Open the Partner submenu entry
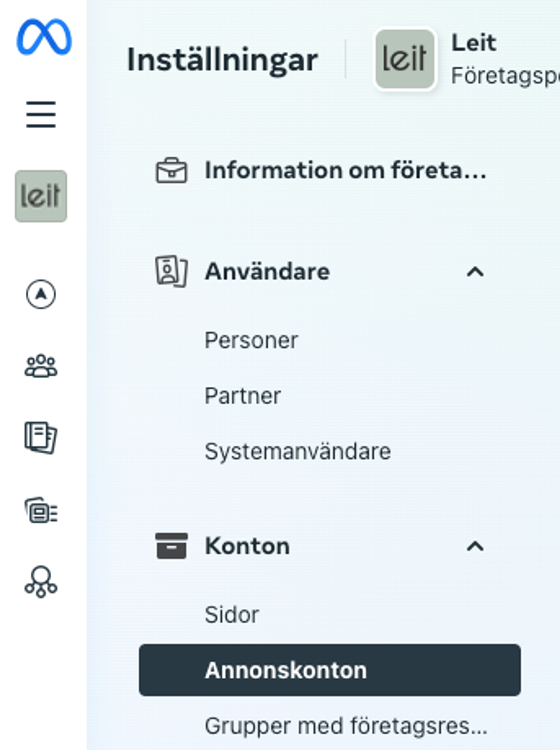The height and width of the screenshot is (750, 560). click(243, 396)
